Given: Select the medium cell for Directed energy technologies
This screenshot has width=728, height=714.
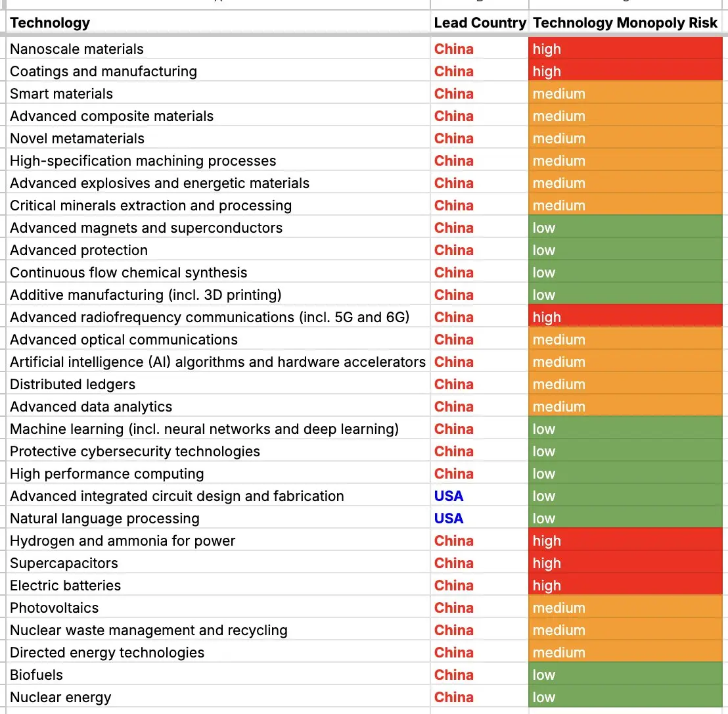Looking at the screenshot, I should (x=626, y=652).
